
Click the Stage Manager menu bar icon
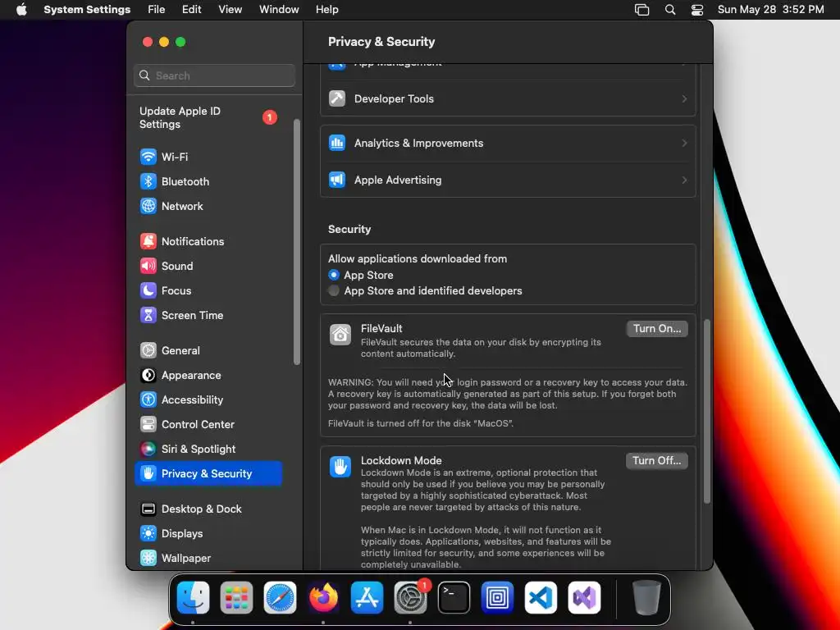coord(641,10)
